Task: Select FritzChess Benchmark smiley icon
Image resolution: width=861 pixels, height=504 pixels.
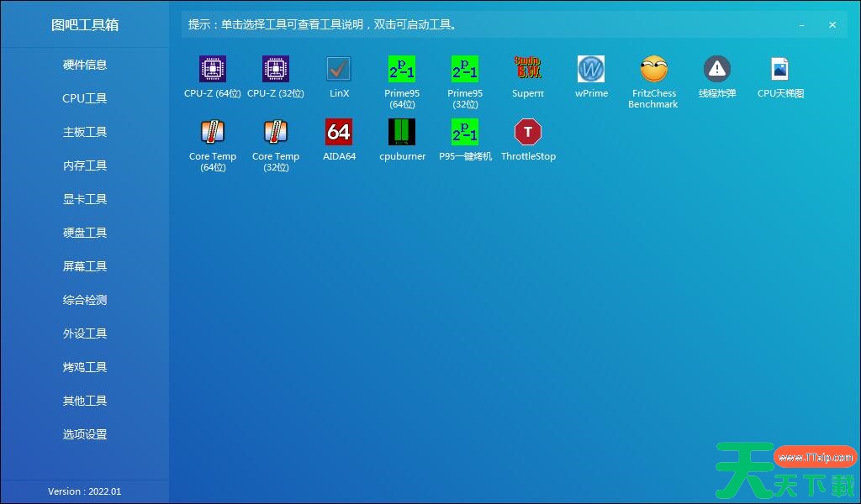Action: click(653, 69)
